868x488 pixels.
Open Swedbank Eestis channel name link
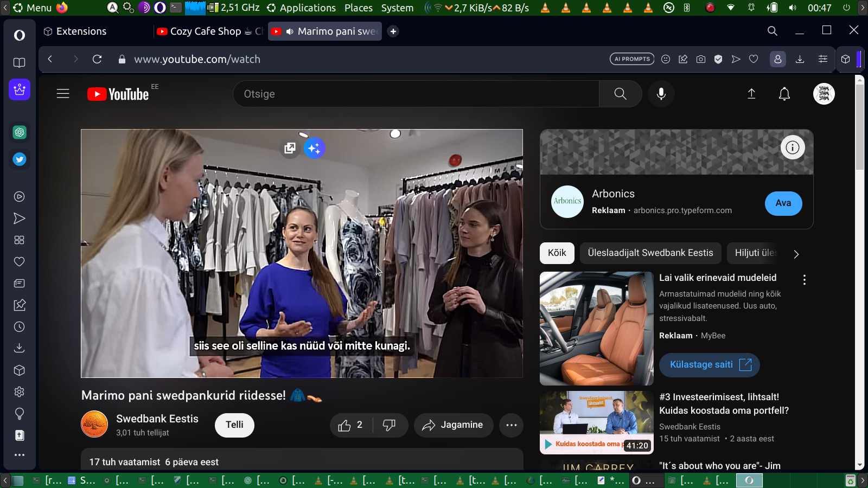(x=157, y=419)
